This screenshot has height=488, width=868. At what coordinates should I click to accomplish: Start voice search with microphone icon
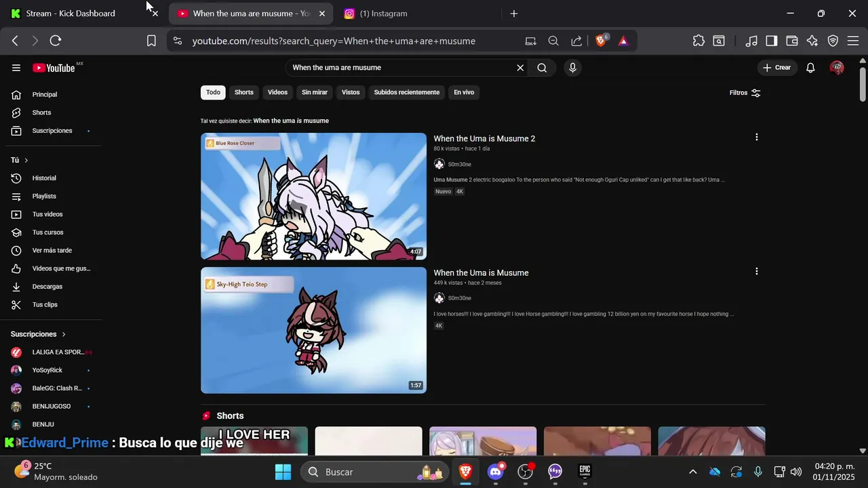point(573,68)
